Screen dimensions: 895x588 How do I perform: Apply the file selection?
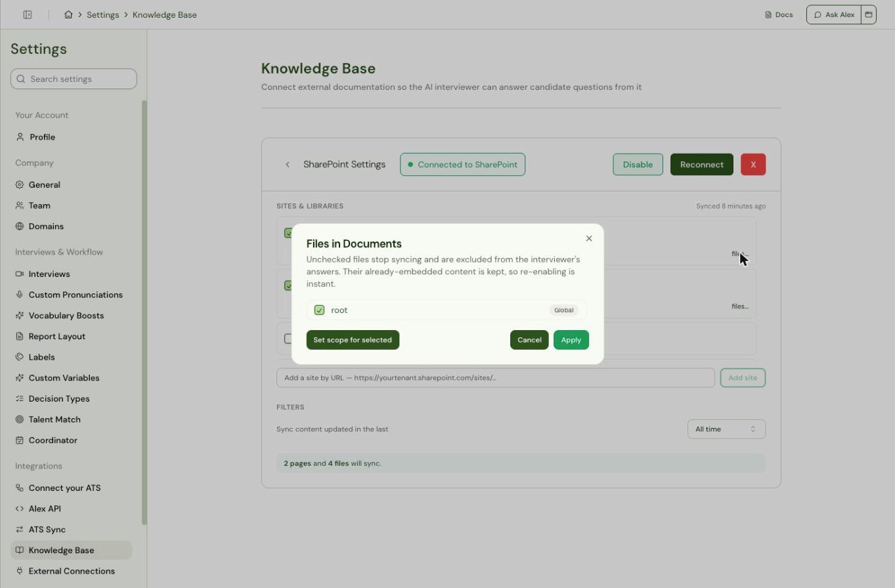pos(571,340)
